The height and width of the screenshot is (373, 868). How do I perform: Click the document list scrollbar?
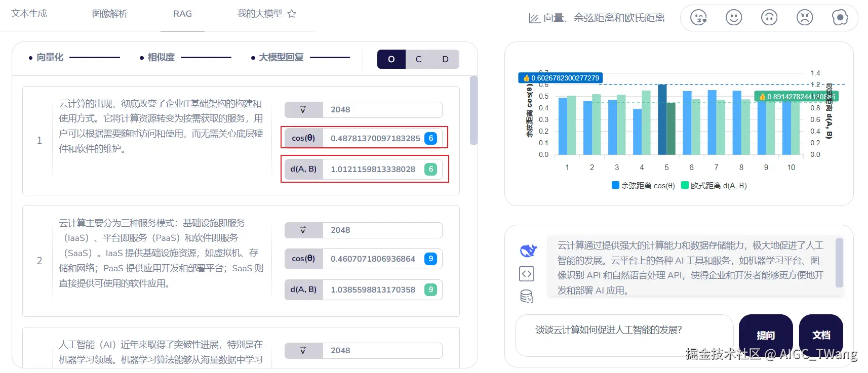tap(474, 110)
